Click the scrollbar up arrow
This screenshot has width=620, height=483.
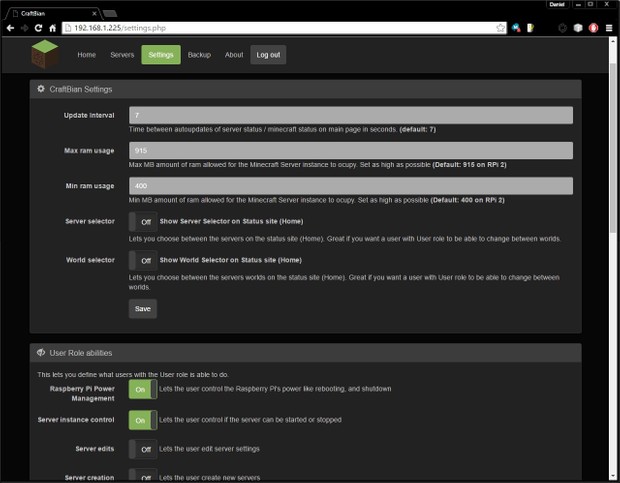click(612, 41)
